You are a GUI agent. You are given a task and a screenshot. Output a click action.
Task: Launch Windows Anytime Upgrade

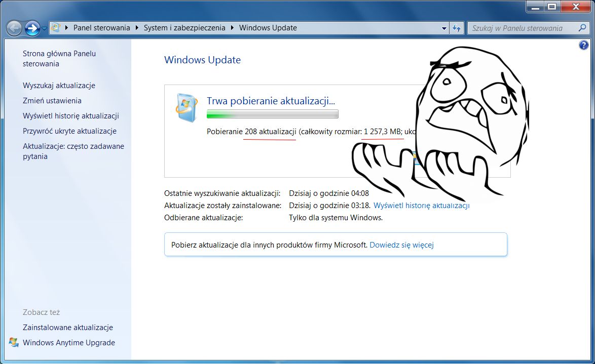[x=69, y=342]
